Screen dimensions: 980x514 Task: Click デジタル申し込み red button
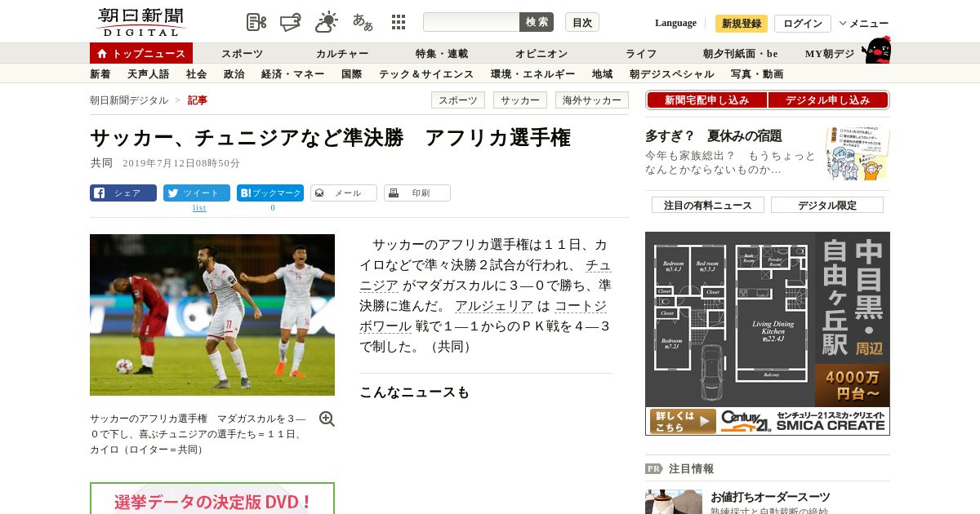828,100
